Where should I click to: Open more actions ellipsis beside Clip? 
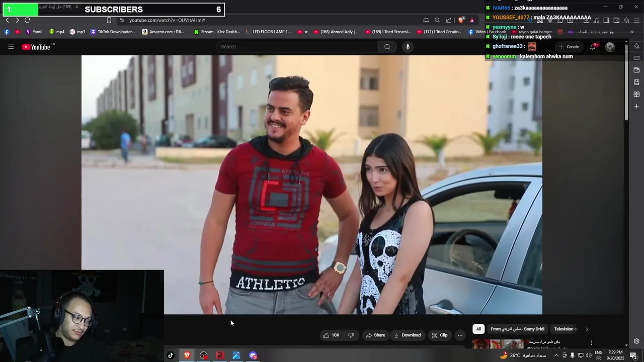pyautogui.click(x=460, y=335)
